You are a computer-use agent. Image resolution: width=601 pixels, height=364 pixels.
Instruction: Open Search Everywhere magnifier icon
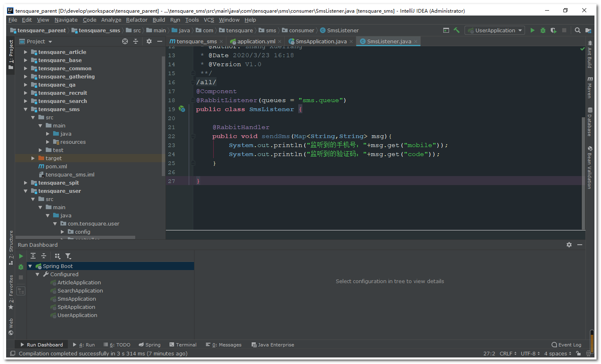pos(578,30)
